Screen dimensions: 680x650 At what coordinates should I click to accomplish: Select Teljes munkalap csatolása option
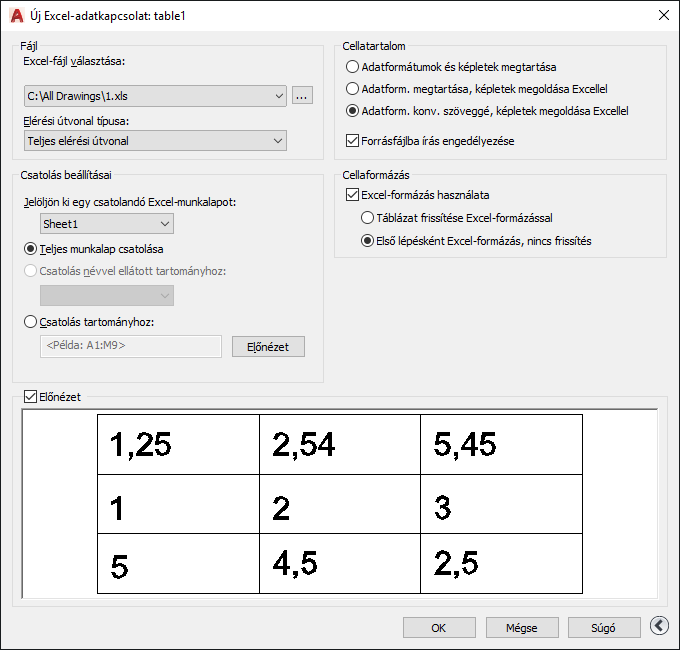click(93, 249)
